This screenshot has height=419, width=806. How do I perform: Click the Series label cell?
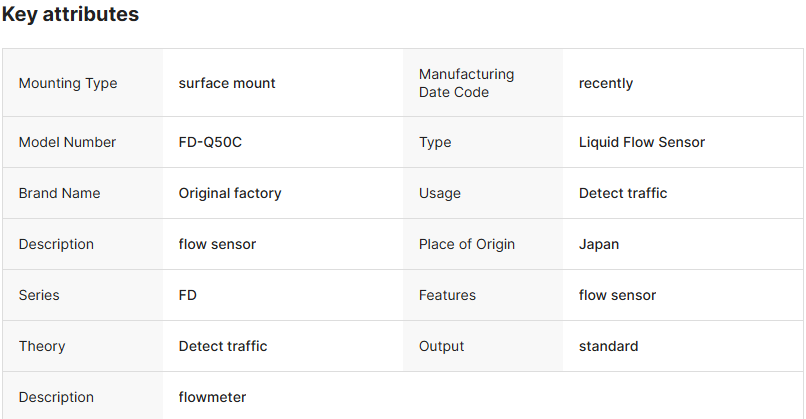(39, 295)
